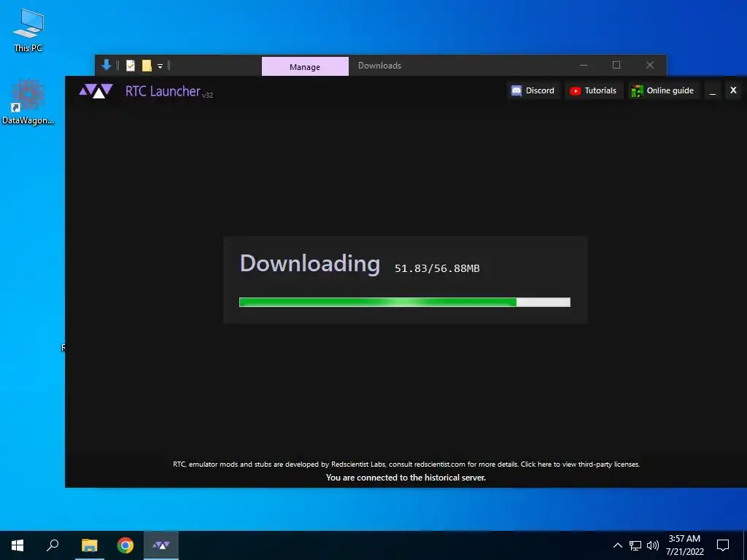Open the Quick Access Toolbar dropdown arrow
Image resolution: width=747 pixels, height=560 pixels.
pos(160,66)
